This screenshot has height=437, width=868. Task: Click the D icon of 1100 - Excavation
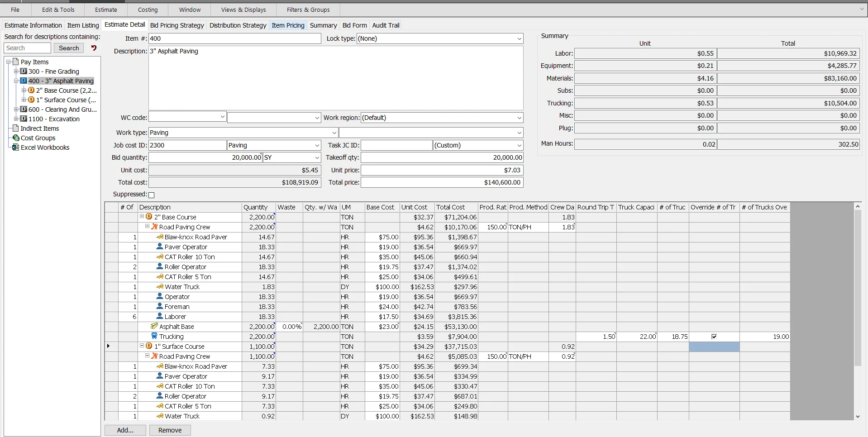point(24,119)
